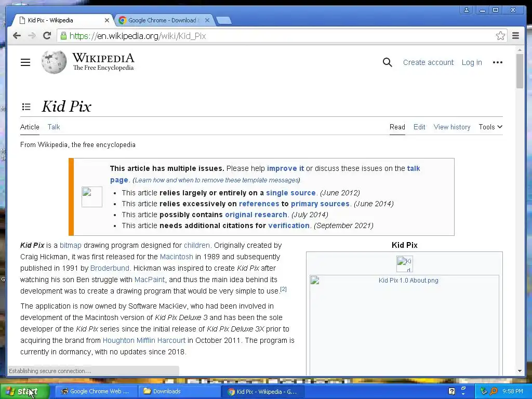
Task: Click the browser forward arrow
Action: coord(32,36)
